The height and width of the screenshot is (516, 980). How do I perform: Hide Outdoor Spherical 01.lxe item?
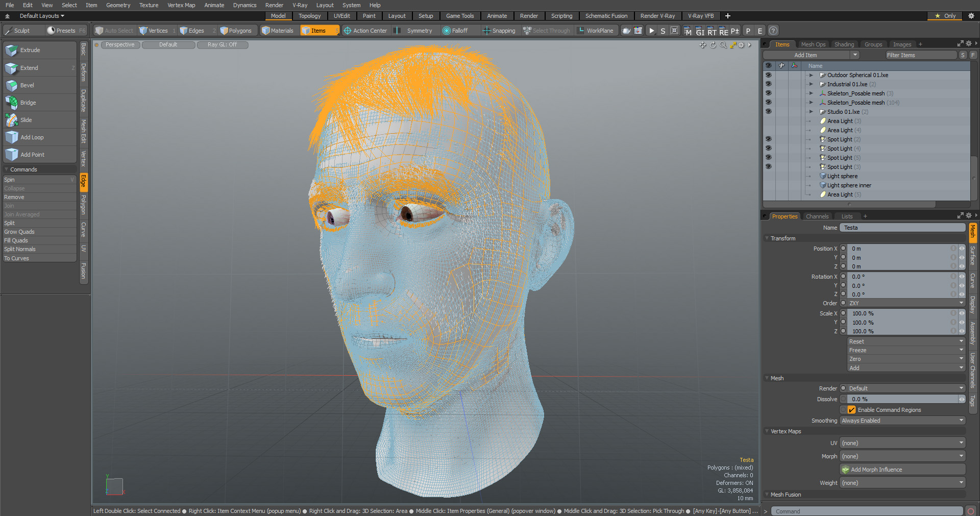tap(768, 75)
